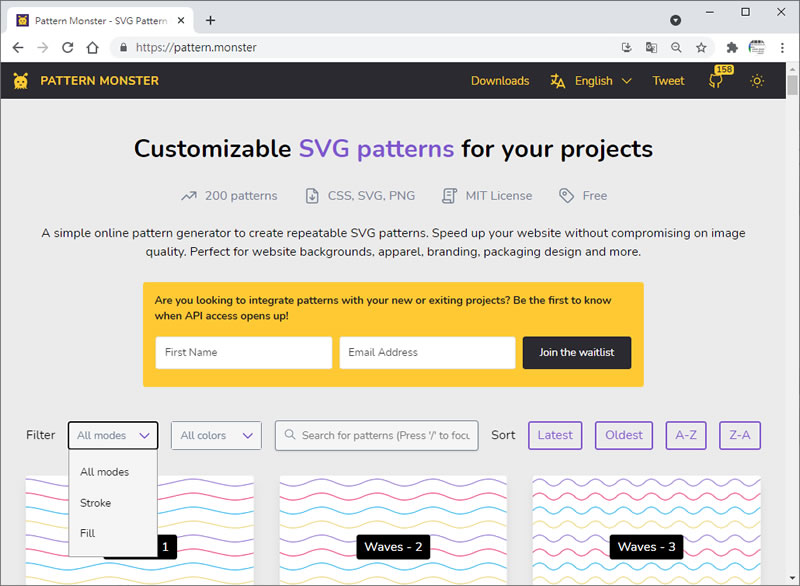Sort patterns by Latest
The width and height of the screenshot is (800, 586).
click(555, 435)
